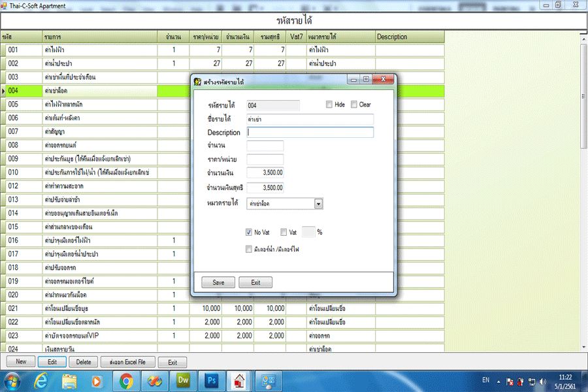
Task: Click Save in the income code dialog
Action: [x=218, y=282]
